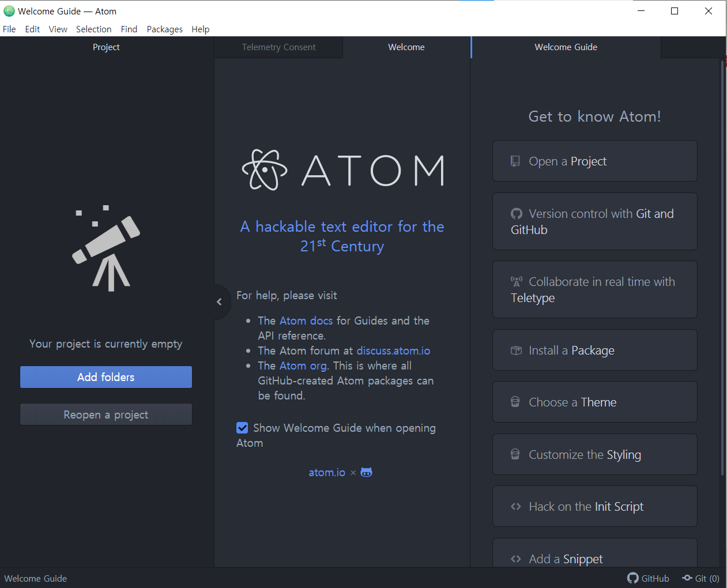Maximize the Atom window
Viewport: 727px width, 588px height.
pyautogui.click(x=675, y=11)
